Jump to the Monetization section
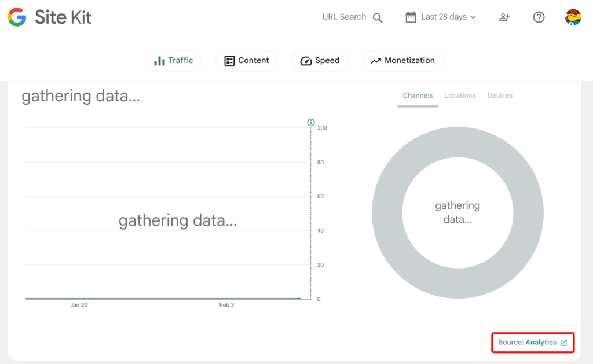Image resolution: width=593 pixels, height=364 pixels. (402, 61)
